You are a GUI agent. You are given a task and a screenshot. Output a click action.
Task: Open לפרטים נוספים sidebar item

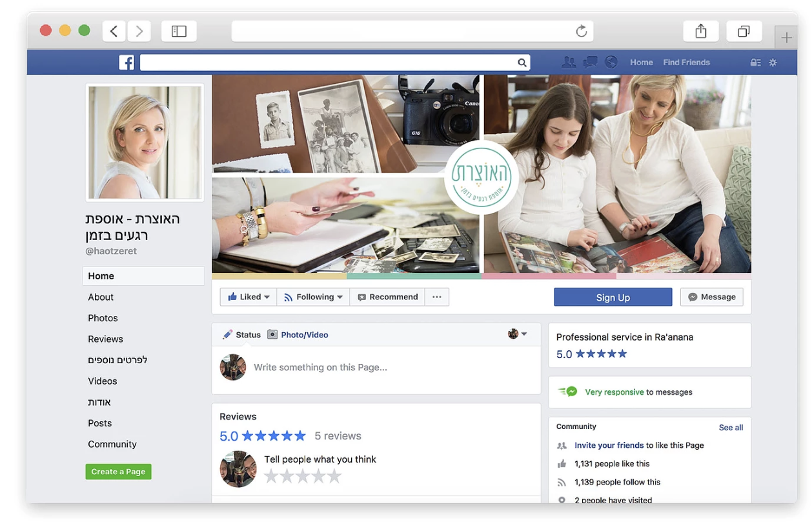[x=118, y=360]
